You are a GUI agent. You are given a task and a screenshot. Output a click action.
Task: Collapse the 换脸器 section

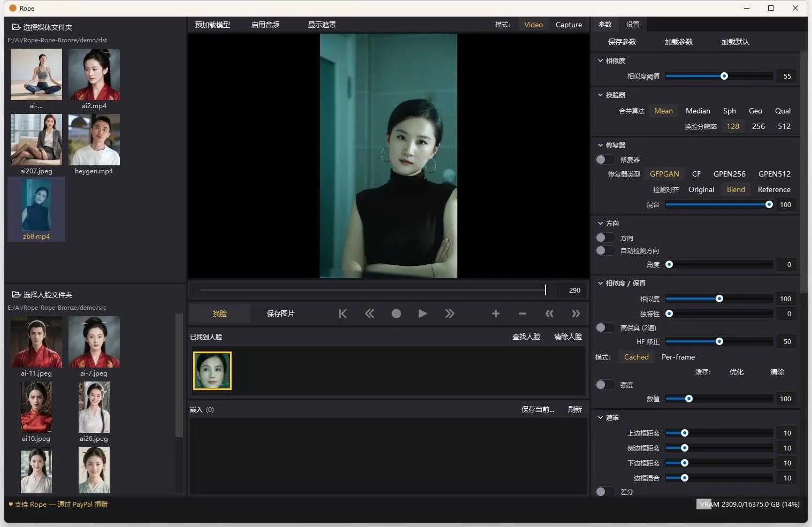click(x=600, y=95)
